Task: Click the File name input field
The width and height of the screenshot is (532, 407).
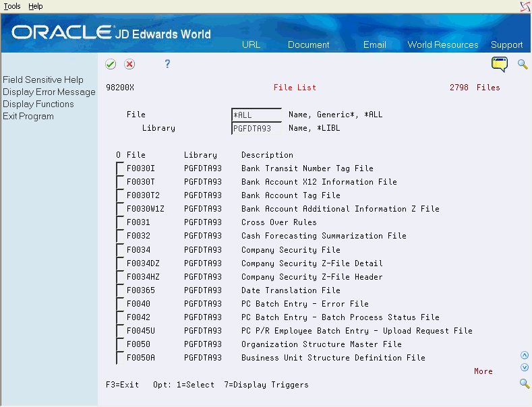Action: [256, 115]
